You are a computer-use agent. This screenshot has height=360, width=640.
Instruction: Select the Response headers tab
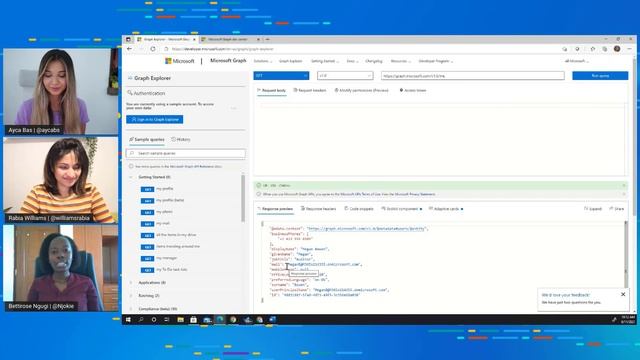(x=318, y=209)
